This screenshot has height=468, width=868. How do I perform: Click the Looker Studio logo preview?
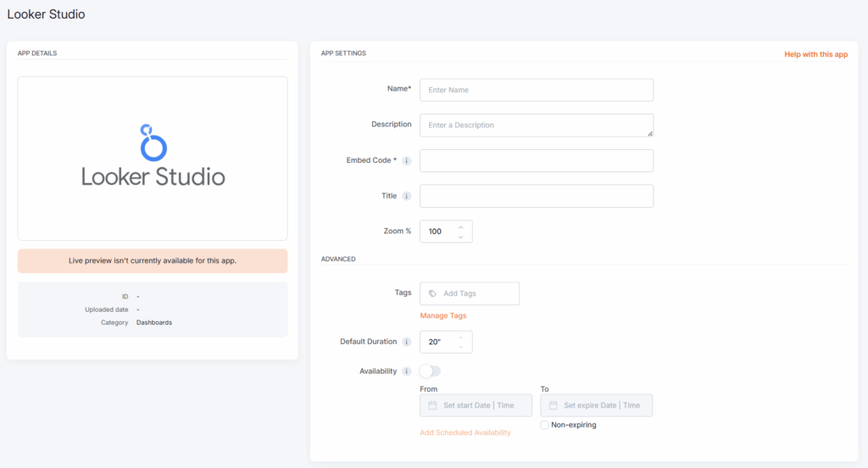[x=153, y=159]
